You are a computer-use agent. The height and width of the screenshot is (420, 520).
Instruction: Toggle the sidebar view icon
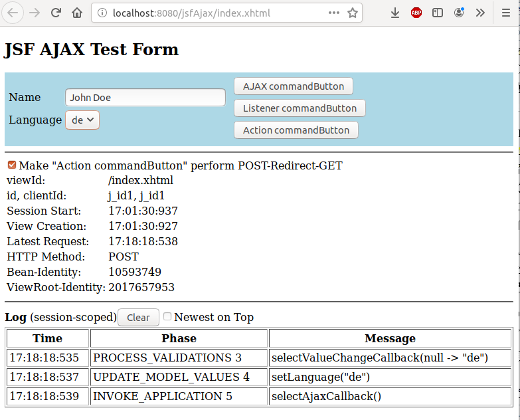point(438,13)
